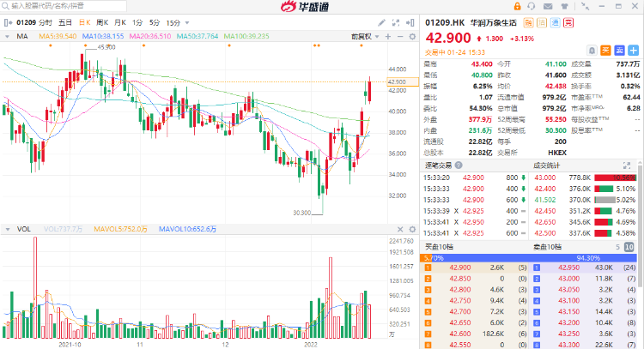Viewport: 644px width, 349px height.
Task: Select the 1分 chart tab
Action: click(x=137, y=22)
